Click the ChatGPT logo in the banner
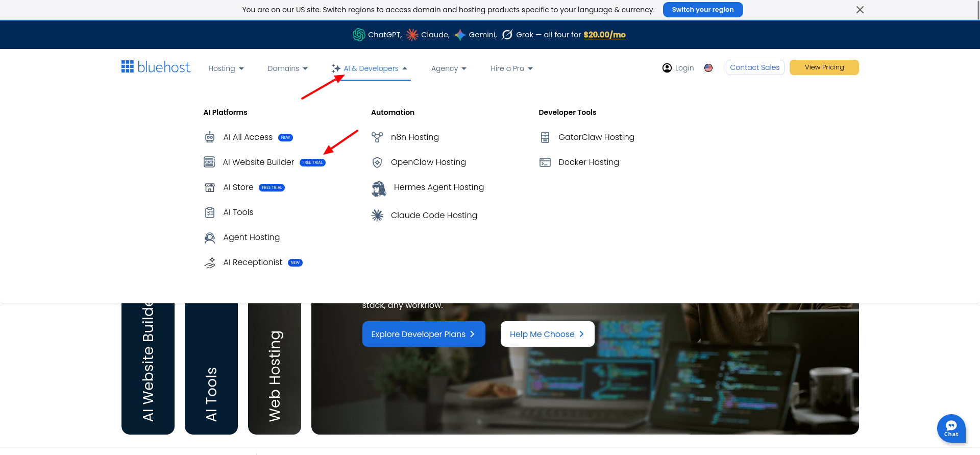980x455 pixels. pos(359,35)
